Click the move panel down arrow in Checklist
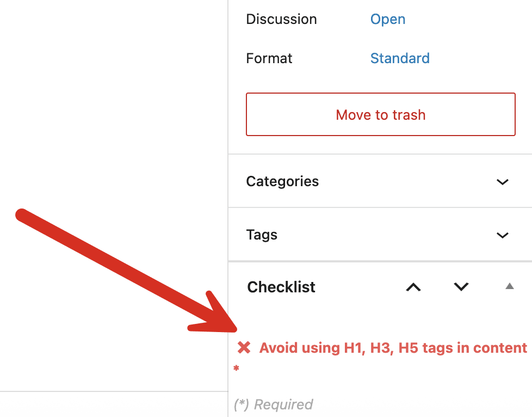Image resolution: width=532 pixels, height=417 pixels. click(460, 287)
